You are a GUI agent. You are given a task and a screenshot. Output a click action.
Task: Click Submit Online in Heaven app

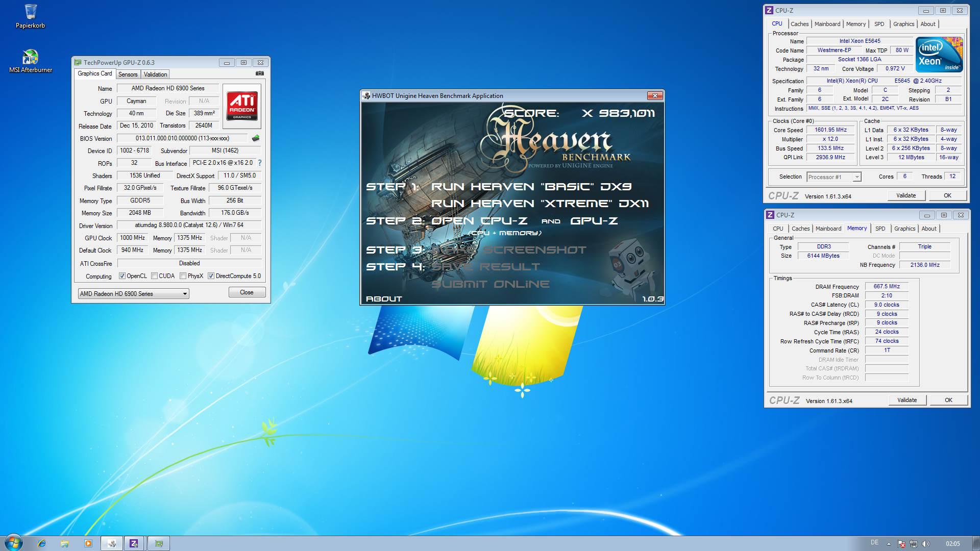point(491,284)
